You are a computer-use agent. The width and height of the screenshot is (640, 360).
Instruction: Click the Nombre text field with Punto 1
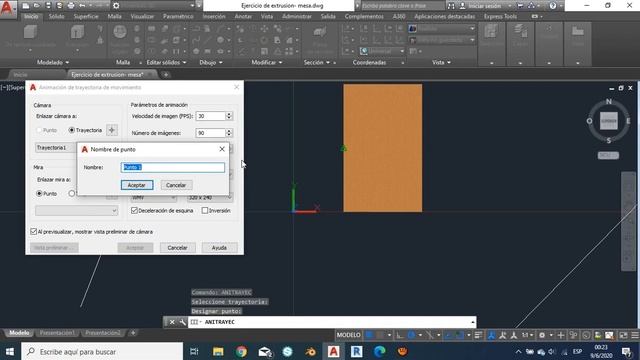point(173,167)
